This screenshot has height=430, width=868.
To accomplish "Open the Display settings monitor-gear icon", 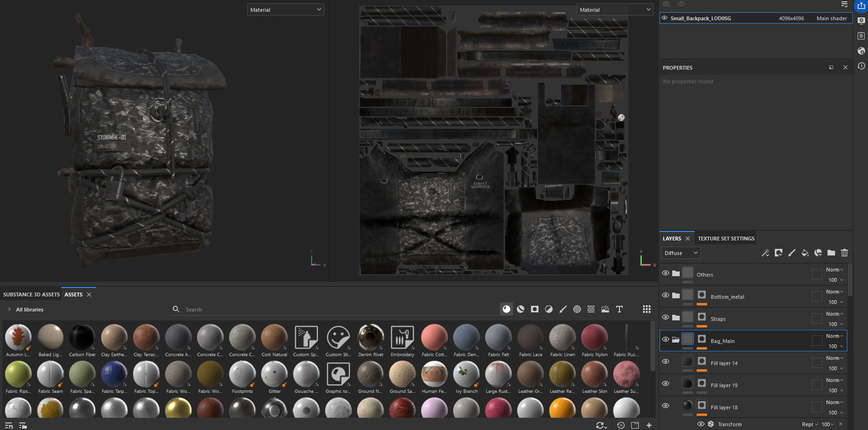I will (x=861, y=21).
